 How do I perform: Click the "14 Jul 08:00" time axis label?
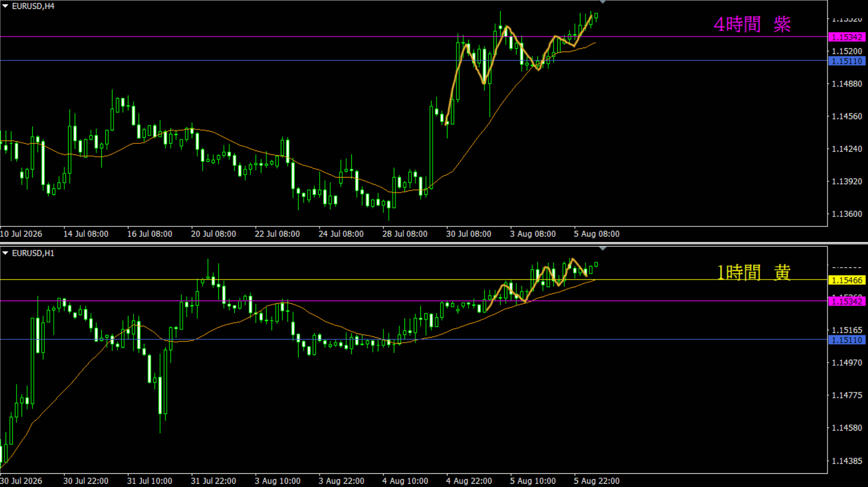86,234
